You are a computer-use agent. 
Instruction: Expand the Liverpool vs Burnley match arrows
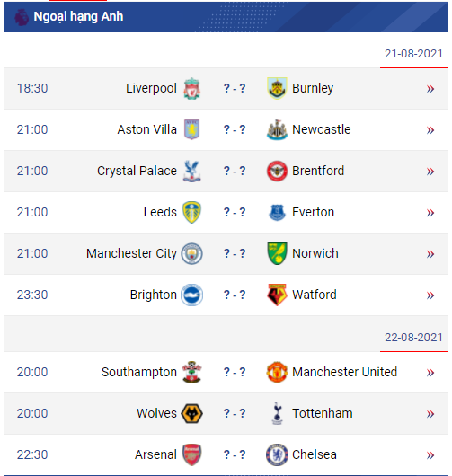[430, 89]
